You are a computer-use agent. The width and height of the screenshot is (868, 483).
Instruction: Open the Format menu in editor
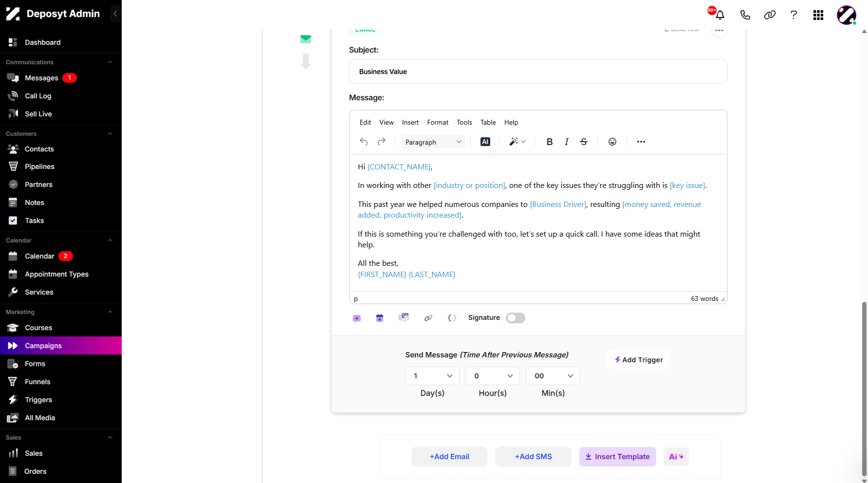438,122
